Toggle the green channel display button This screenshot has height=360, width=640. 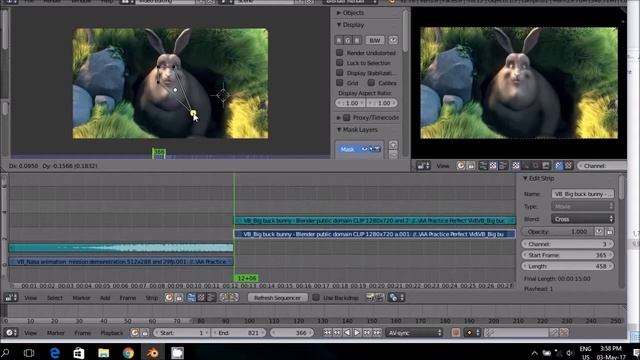[348, 40]
